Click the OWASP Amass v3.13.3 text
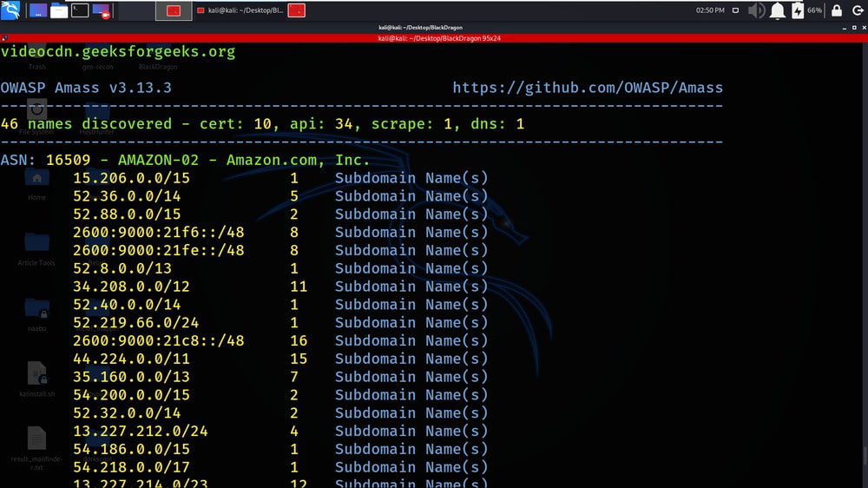 pyautogui.click(x=86, y=88)
